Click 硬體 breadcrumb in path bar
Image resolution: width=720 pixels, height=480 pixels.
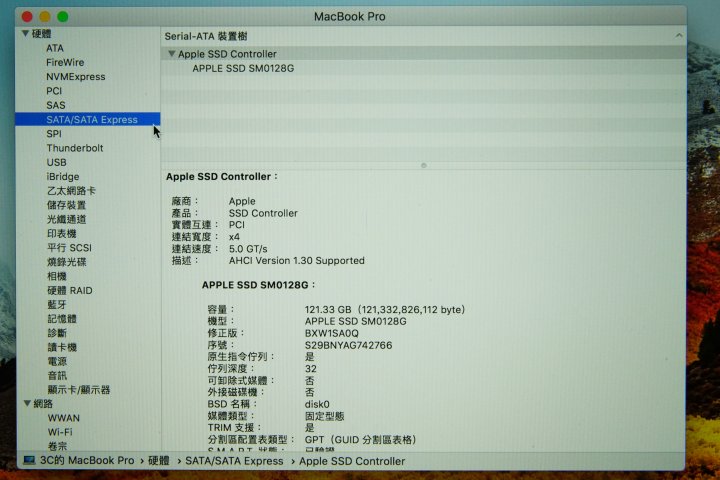point(158,461)
